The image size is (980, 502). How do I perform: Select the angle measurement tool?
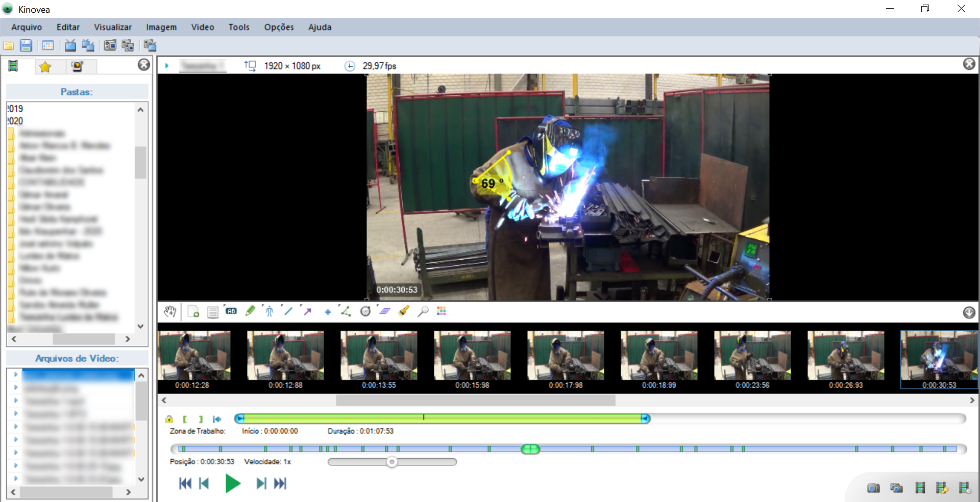click(346, 311)
